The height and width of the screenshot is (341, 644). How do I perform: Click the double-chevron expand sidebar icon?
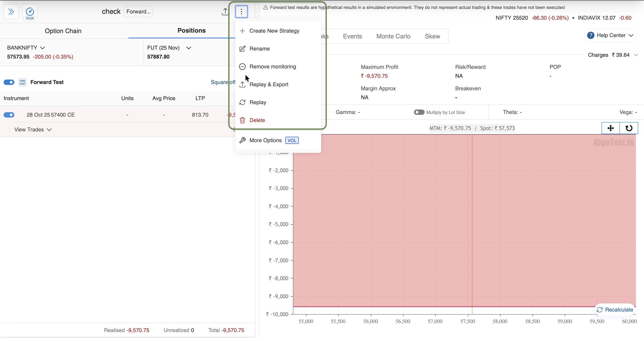click(x=11, y=11)
